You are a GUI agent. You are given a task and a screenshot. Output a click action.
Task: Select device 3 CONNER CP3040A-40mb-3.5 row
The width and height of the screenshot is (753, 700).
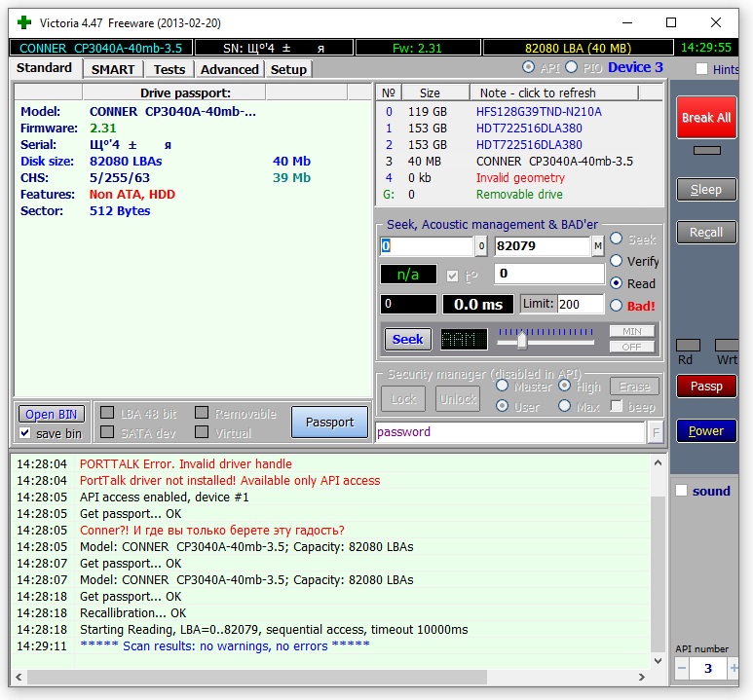pyautogui.click(x=519, y=162)
